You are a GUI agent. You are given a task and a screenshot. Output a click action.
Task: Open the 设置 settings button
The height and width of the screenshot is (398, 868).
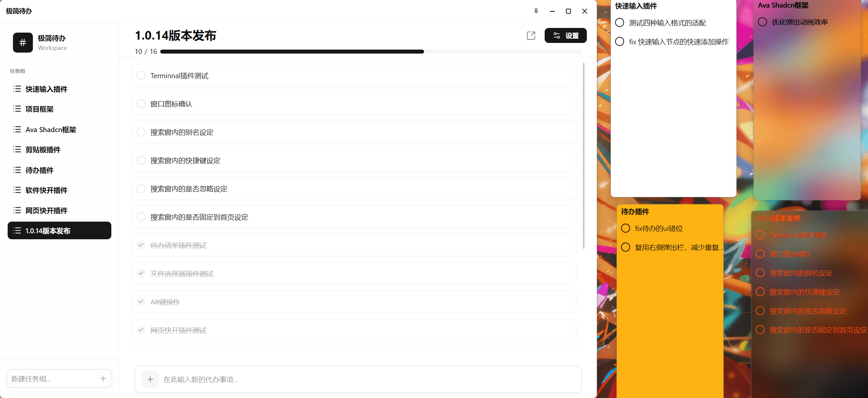click(x=565, y=35)
